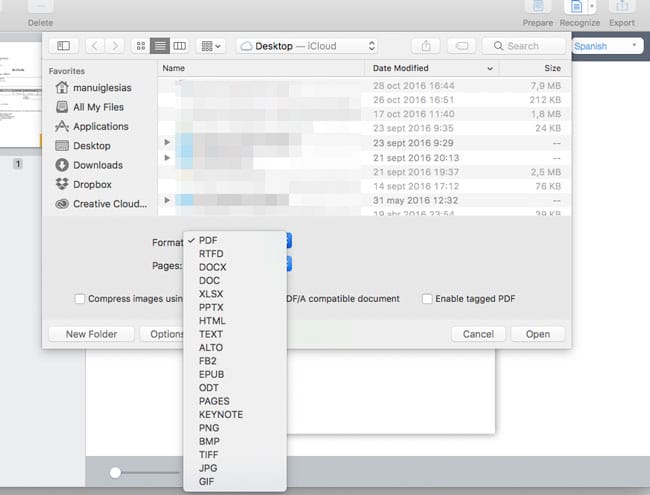
Task: Open the Spanish language dropdown
Action: [607, 46]
